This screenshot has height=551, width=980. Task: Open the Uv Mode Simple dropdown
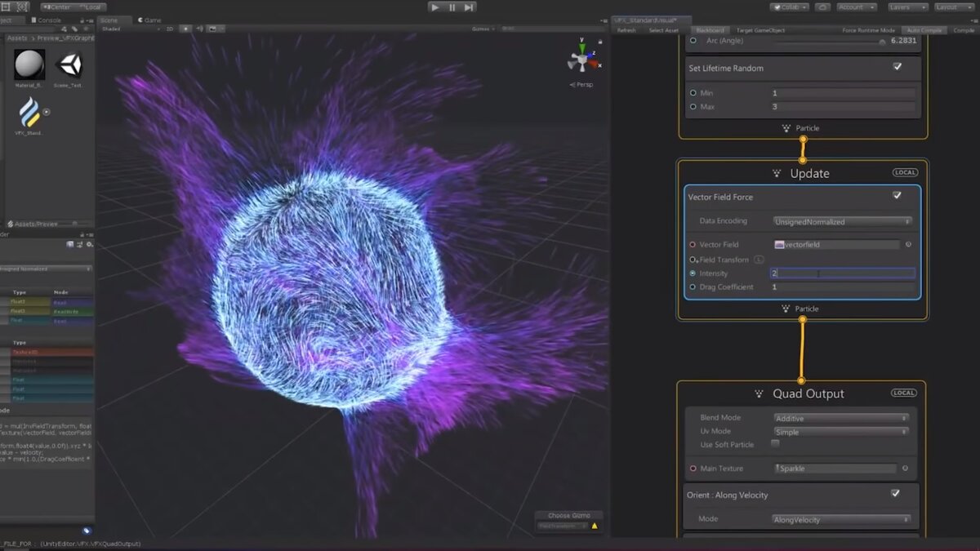click(841, 432)
